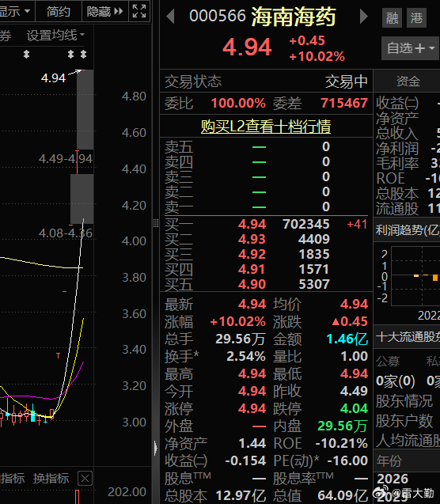The image size is (440, 504).
Task: Open the 显示 display dropdown
Action: point(15,12)
